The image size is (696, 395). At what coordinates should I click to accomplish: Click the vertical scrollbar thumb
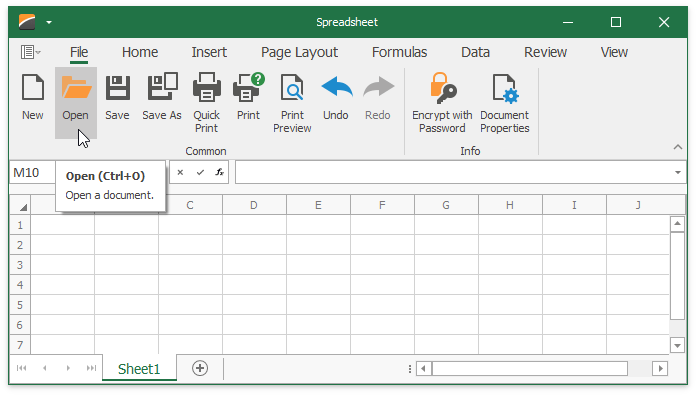[677, 276]
